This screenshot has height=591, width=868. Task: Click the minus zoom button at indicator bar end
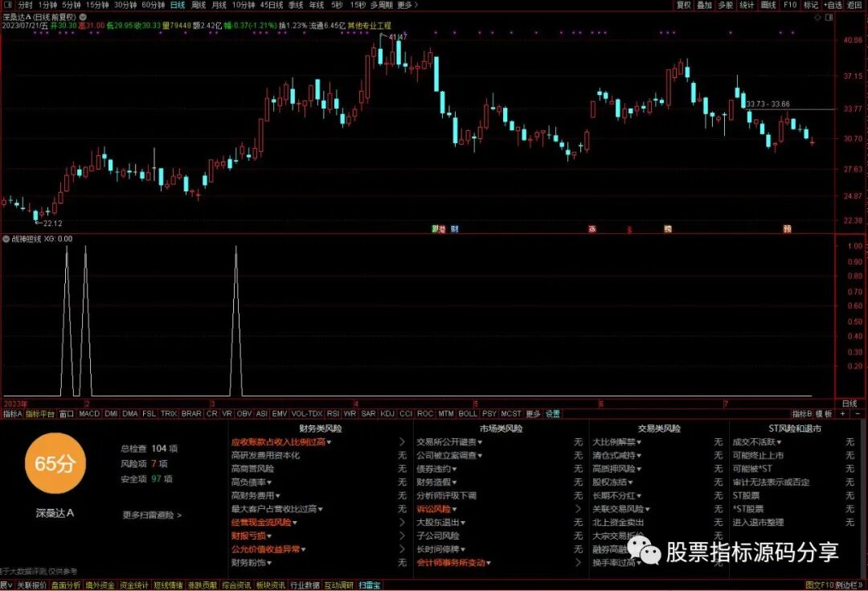[x=858, y=414]
